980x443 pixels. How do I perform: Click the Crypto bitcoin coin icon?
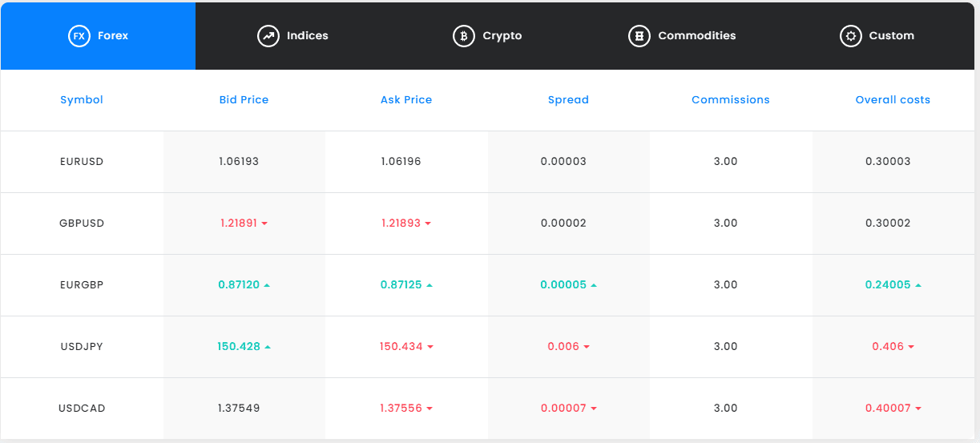click(x=463, y=36)
